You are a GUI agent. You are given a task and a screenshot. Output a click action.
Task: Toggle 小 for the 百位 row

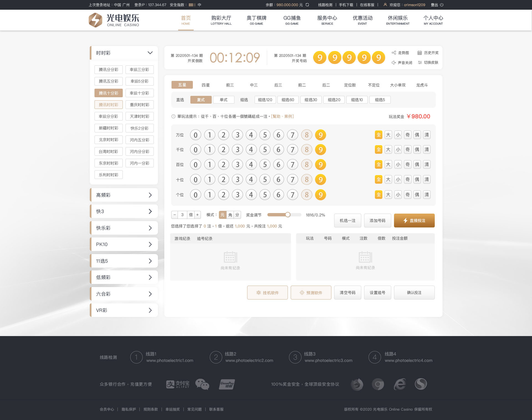pyautogui.click(x=398, y=165)
